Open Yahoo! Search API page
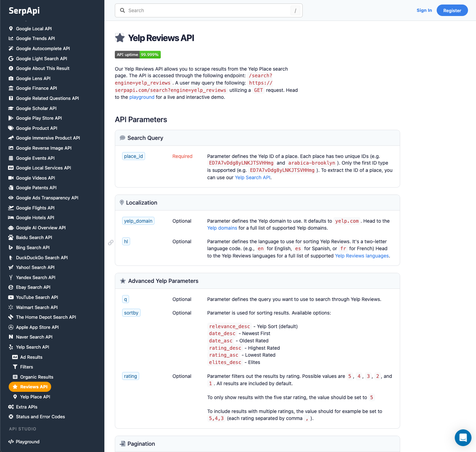Image resolution: width=476 pixels, height=452 pixels. [x=35, y=267]
